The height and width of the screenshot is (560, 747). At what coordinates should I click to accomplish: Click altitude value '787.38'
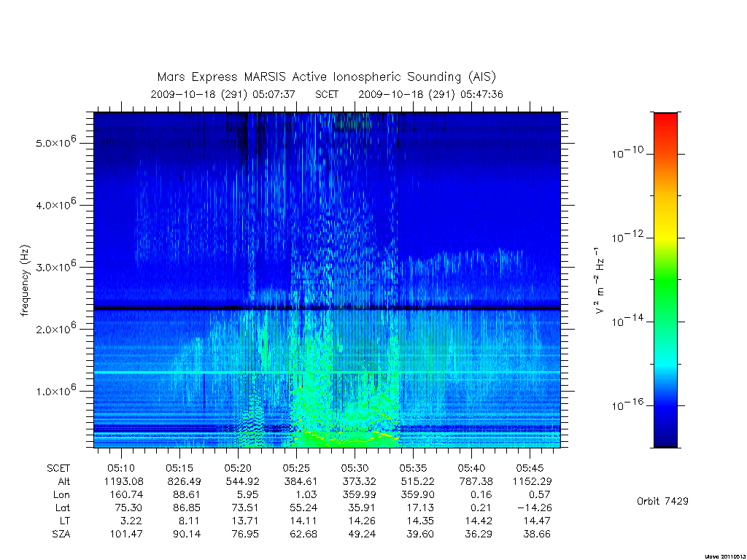coord(476,481)
